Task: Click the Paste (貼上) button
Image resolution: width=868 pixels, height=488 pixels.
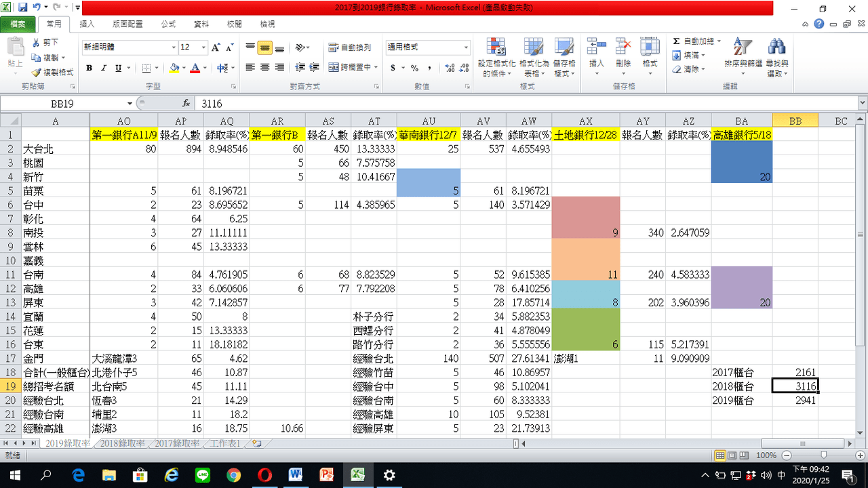Action: coord(15,54)
